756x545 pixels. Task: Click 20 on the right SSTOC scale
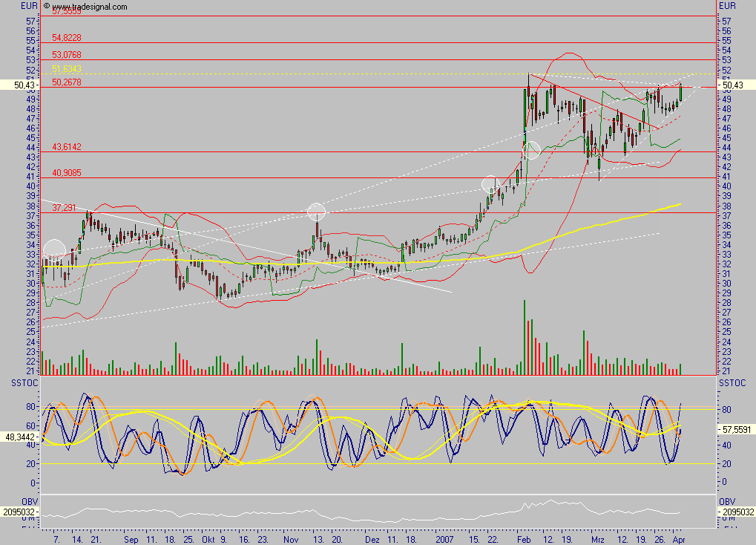(726, 464)
